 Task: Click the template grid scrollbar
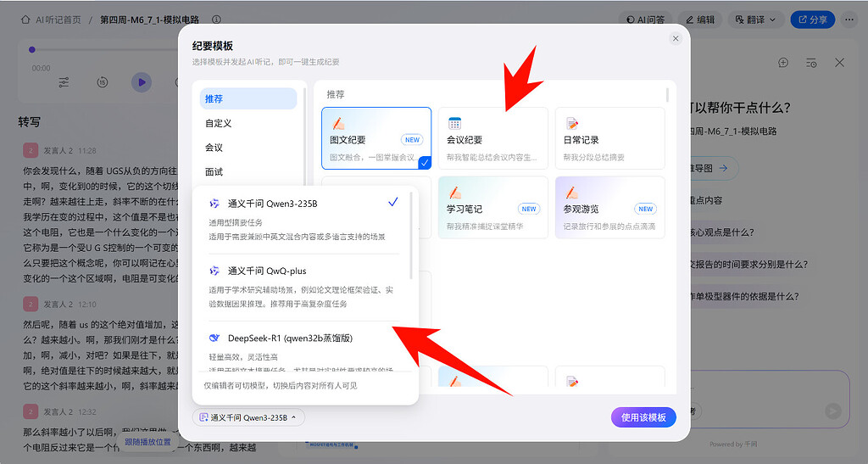pyautogui.click(x=667, y=95)
